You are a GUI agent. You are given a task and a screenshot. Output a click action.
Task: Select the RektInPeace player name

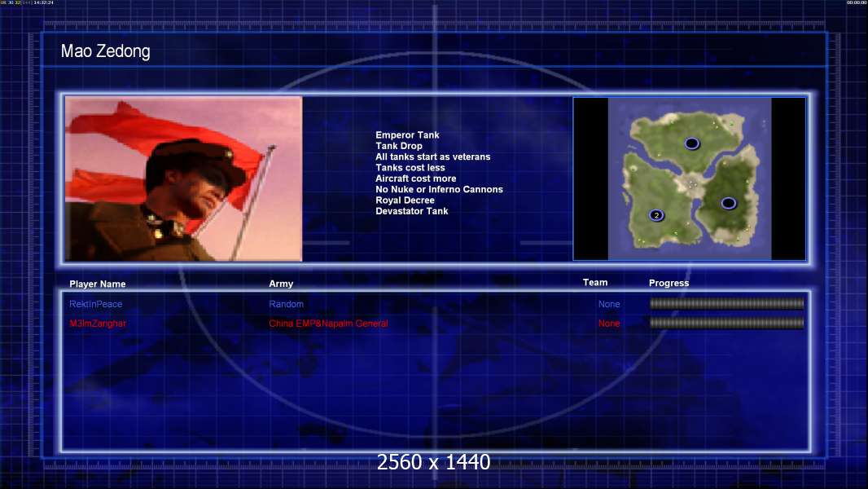point(96,304)
